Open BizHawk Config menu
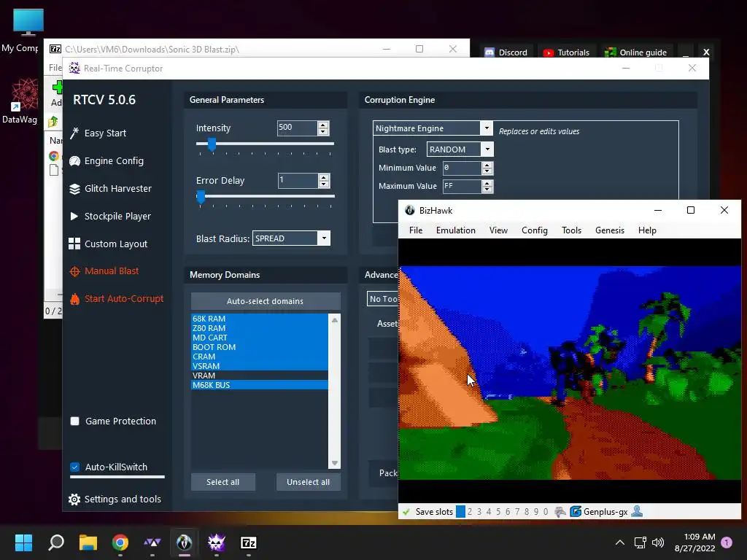The image size is (747, 560). pyautogui.click(x=535, y=230)
